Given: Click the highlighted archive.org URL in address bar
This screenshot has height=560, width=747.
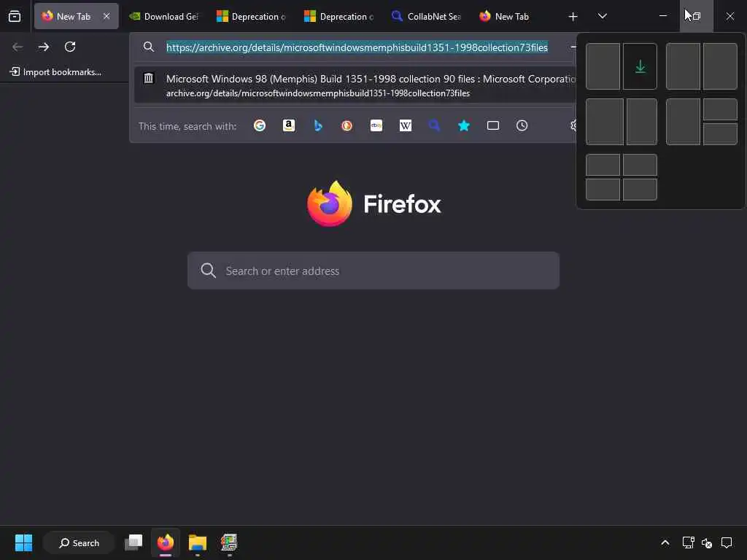Looking at the screenshot, I should (x=357, y=47).
